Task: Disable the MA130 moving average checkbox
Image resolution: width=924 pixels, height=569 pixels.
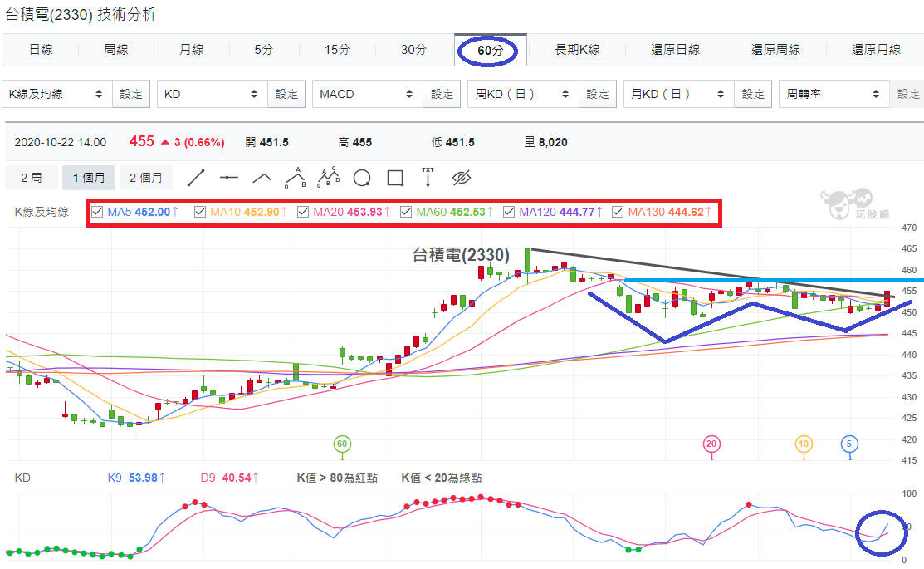Action: click(618, 212)
